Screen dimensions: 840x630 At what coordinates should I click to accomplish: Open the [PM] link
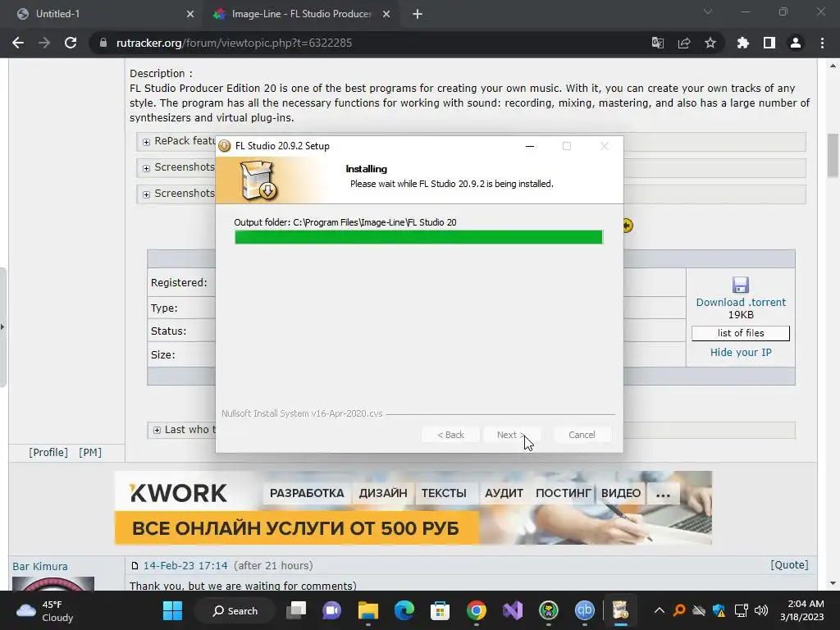[90, 453]
